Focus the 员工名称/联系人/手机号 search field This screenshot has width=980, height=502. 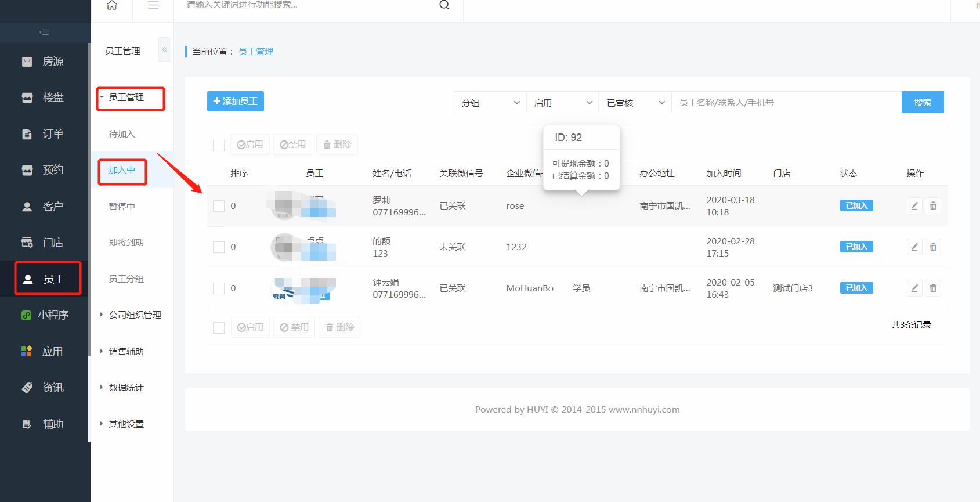click(x=786, y=103)
